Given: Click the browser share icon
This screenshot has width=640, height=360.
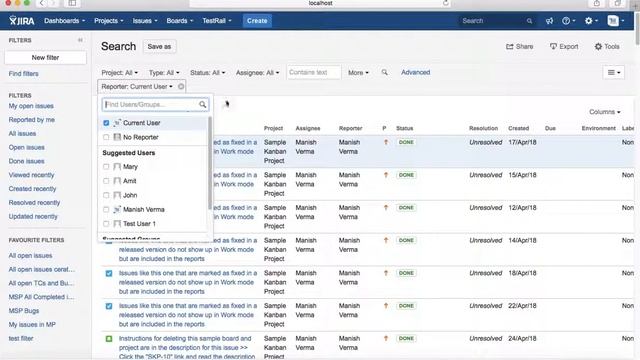Looking at the screenshot, I should click(596, 3).
